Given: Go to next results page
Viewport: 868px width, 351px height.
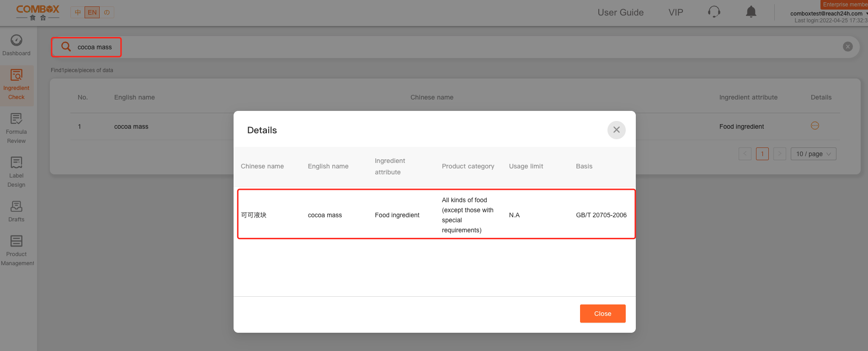Looking at the screenshot, I should (780, 154).
